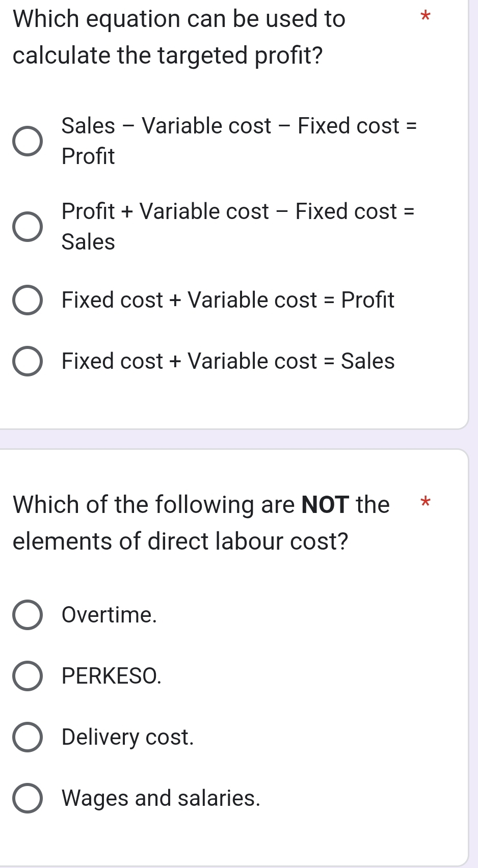Pick the Wages and salaries radio button

pos(28,798)
